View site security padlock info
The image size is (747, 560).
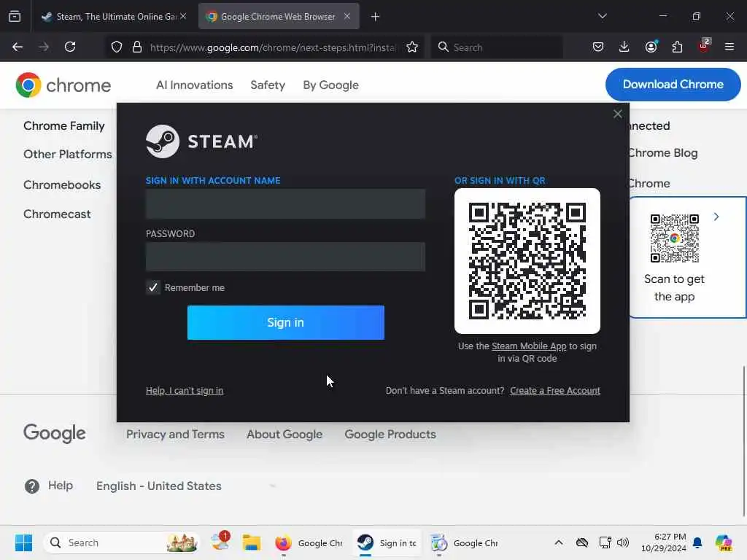pos(137,47)
